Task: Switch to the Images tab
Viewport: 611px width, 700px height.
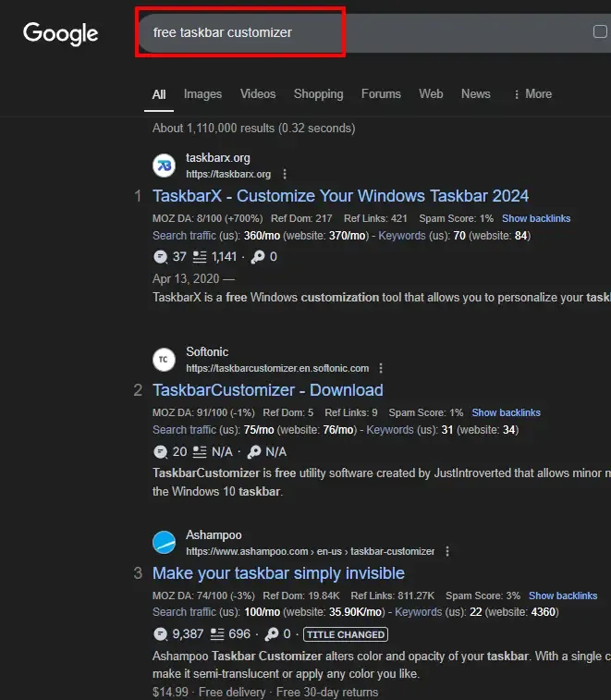Action: [x=202, y=93]
